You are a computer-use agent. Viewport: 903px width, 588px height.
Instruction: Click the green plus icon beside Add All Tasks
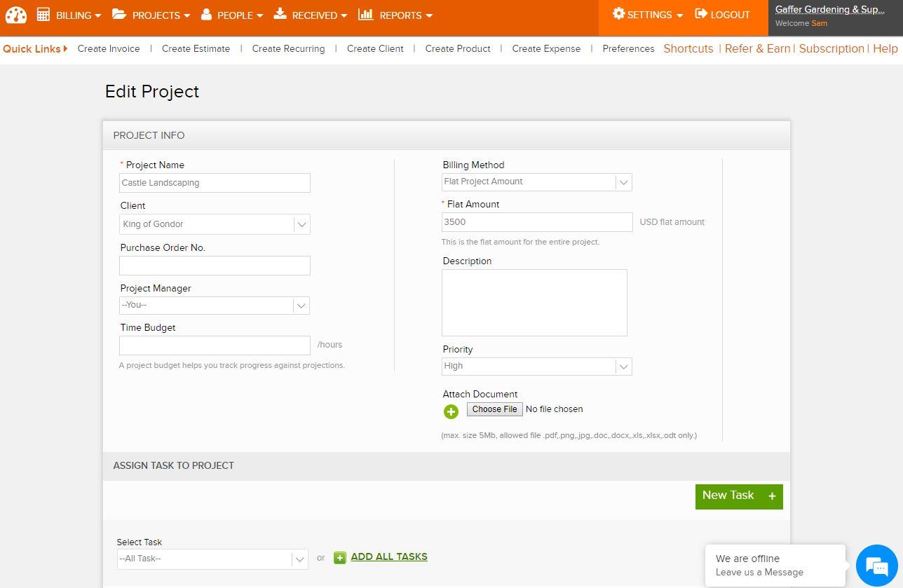[340, 558]
